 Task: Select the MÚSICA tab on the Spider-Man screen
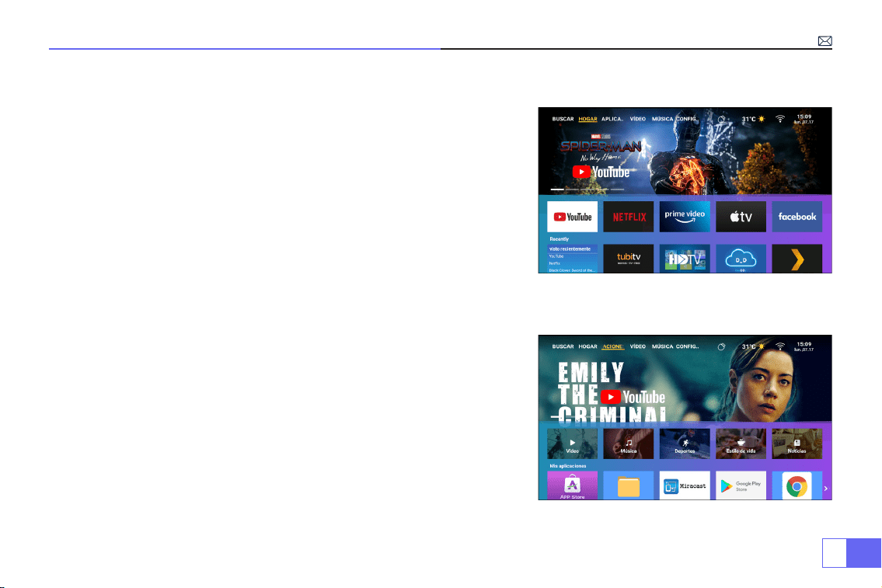pos(662,119)
